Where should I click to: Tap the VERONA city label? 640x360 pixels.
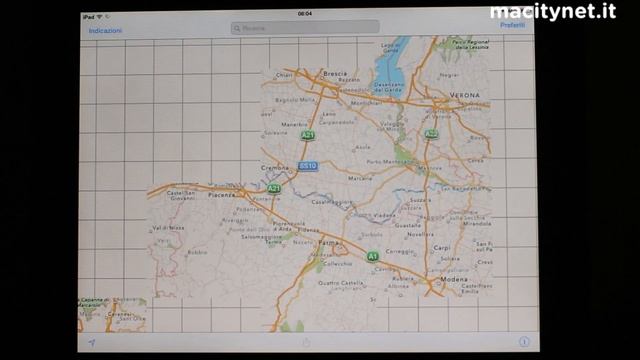(464, 95)
